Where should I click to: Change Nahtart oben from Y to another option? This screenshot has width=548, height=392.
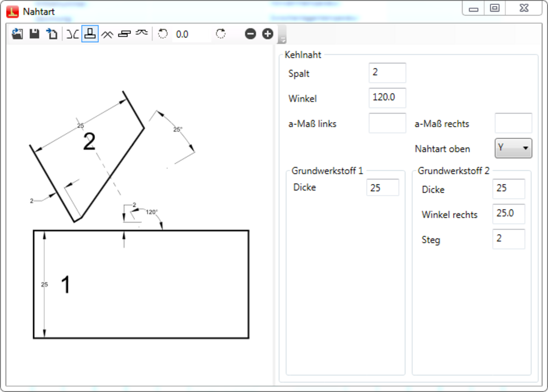pos(525,148)
